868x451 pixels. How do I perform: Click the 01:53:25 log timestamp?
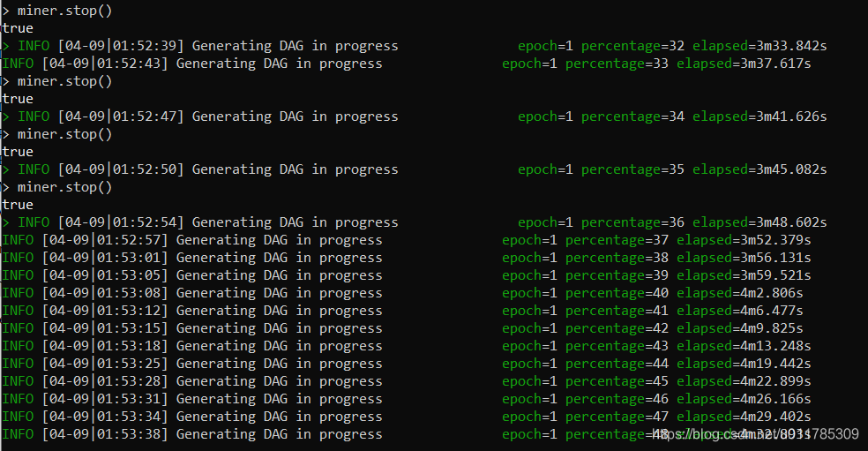[105, 364]
